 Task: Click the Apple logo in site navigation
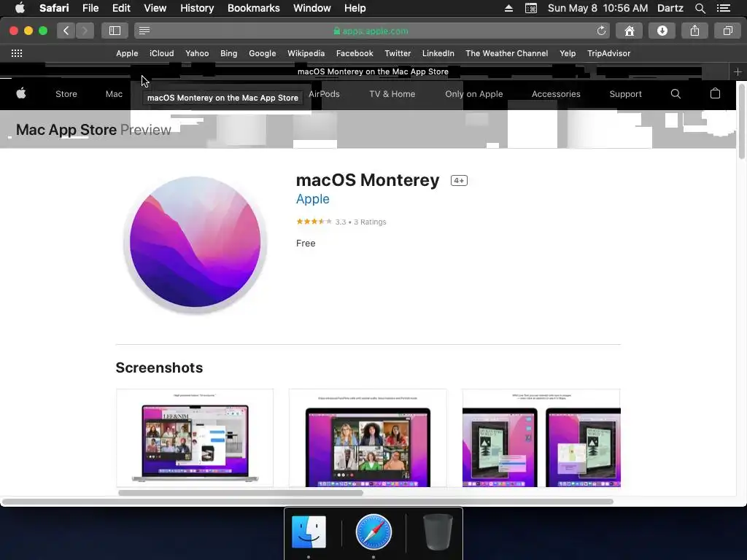21,94
